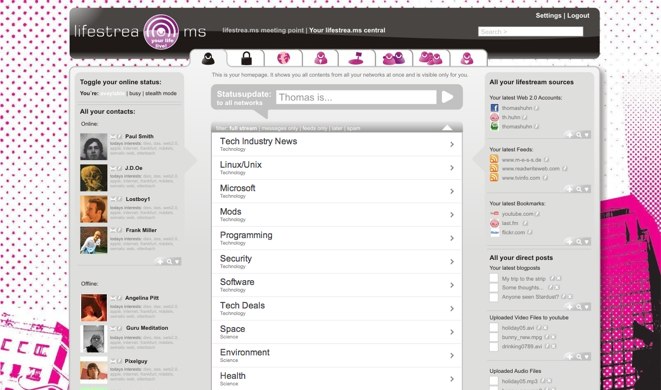
Task: Click search magnifier under online contacts
Action: point(169,261)
